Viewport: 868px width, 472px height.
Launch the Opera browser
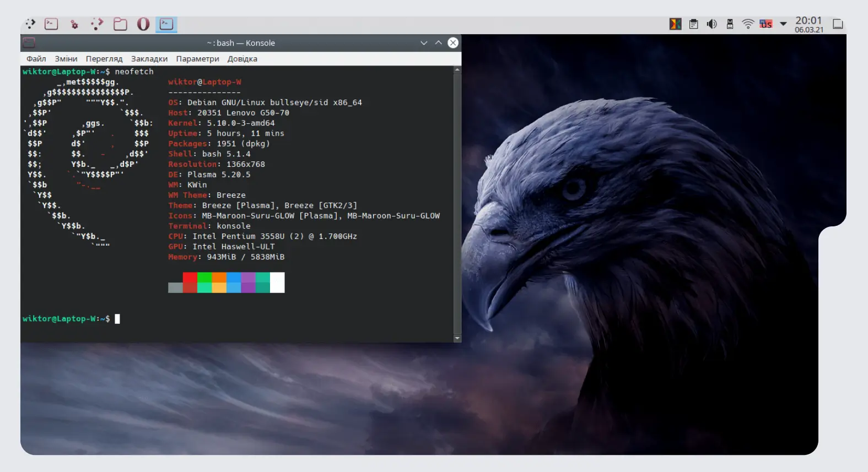pyautogui.click(x=143, y=24)
